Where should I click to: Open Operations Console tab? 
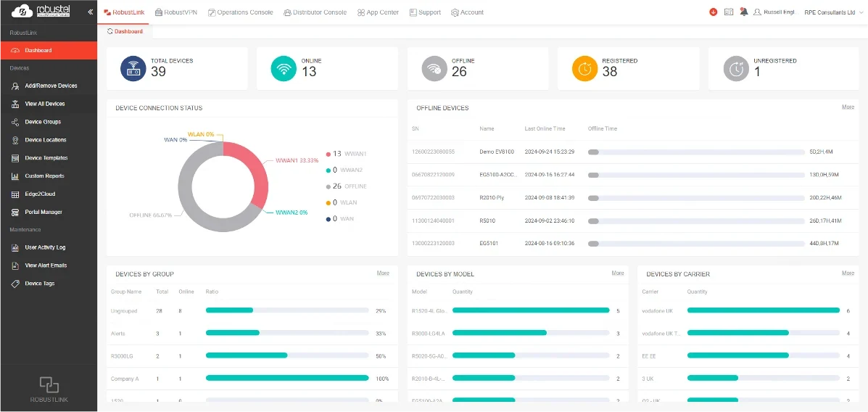(x=240, y=12)
